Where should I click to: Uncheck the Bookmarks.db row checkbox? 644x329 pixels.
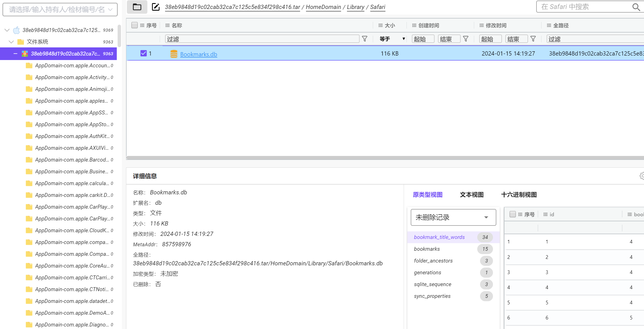[x=144, y=53]
